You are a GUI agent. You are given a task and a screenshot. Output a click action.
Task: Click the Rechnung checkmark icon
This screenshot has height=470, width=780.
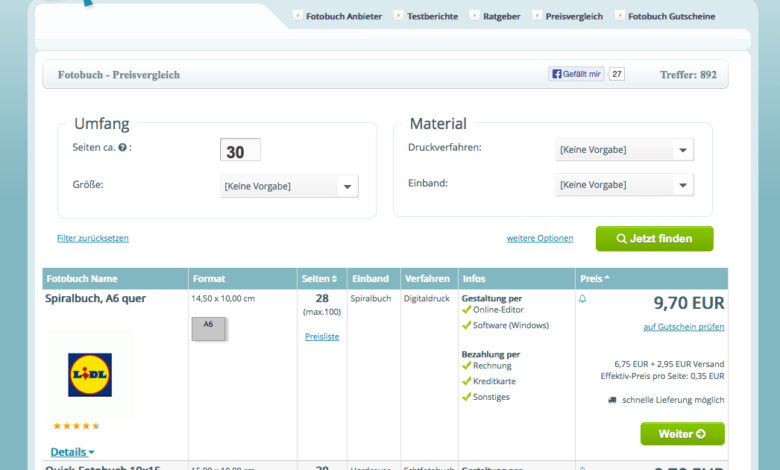466,366
